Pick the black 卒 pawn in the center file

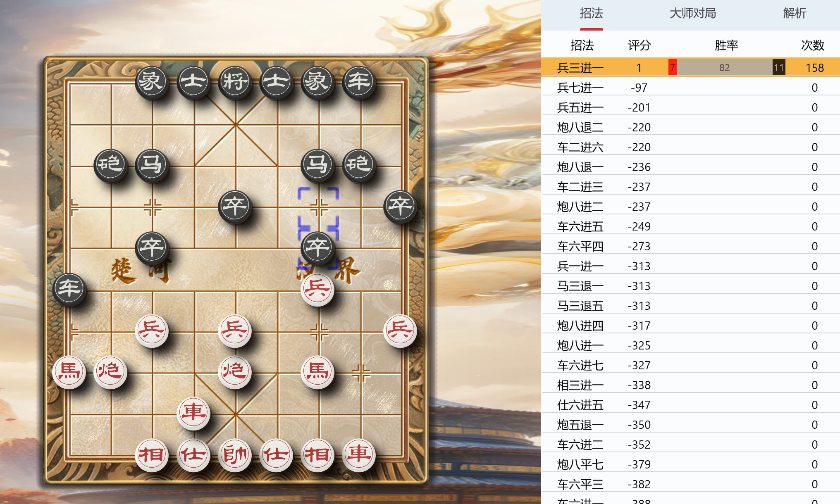click(x=235, y=206)
